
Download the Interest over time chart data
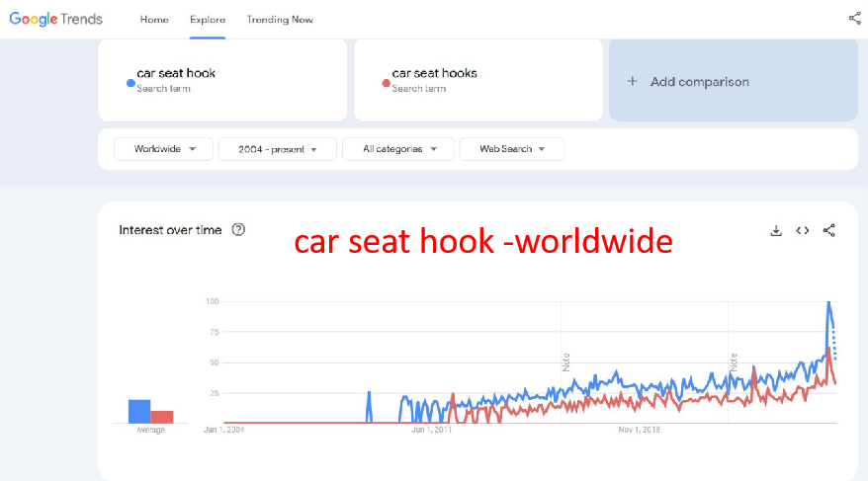776,230
